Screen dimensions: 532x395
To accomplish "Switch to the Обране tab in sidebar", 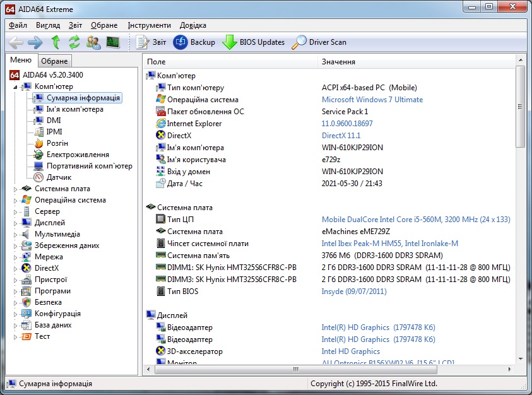I will (54, 61).
